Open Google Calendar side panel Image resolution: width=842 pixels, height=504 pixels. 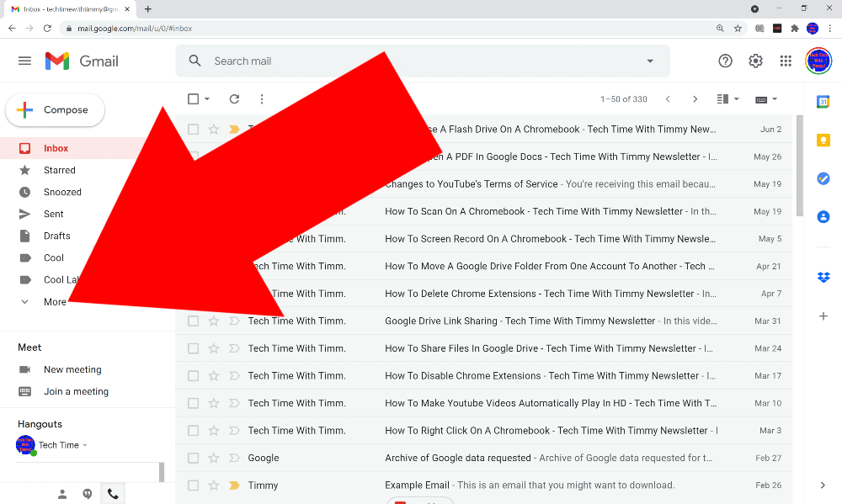point(823,102)
